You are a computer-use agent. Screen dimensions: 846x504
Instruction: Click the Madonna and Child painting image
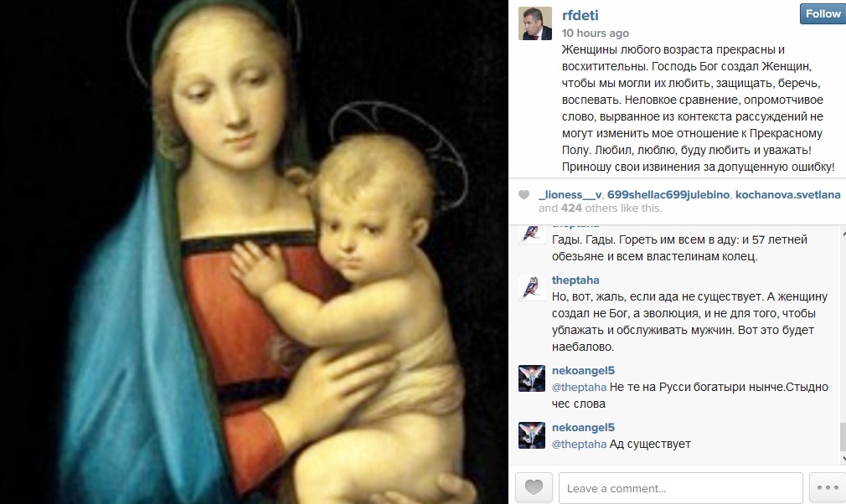[x=254, y=252]
